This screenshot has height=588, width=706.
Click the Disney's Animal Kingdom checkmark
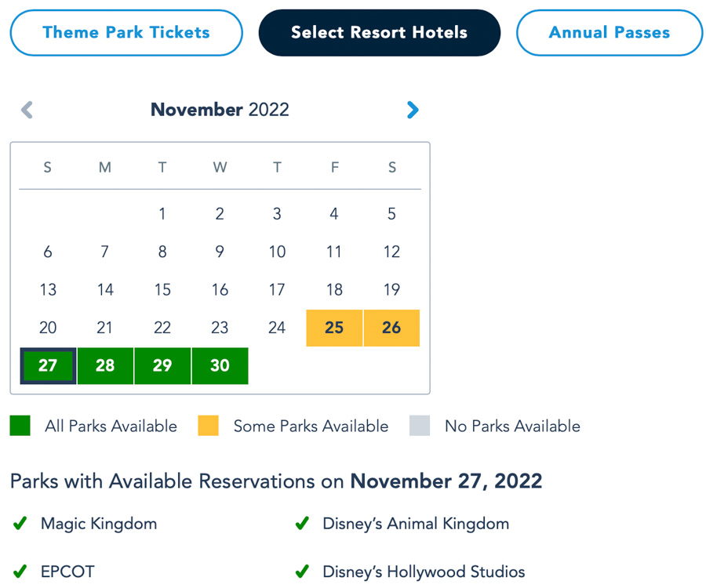(x=302, y=524)
